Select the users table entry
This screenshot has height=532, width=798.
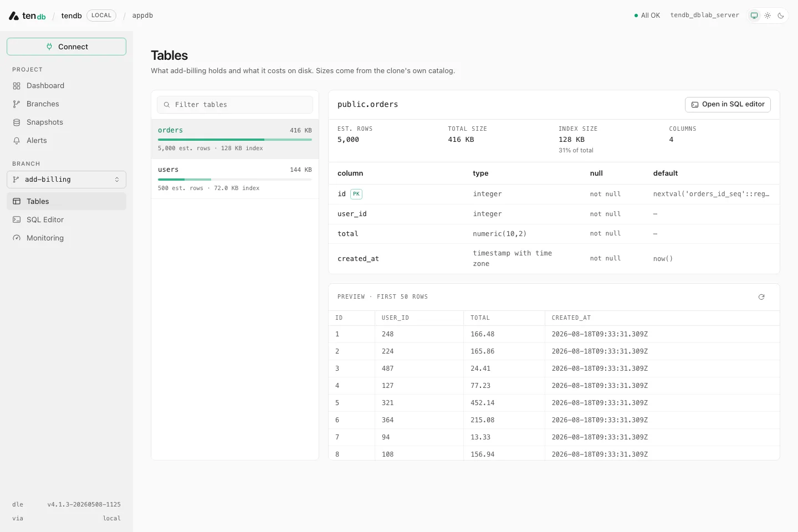[x=235, y=178]
